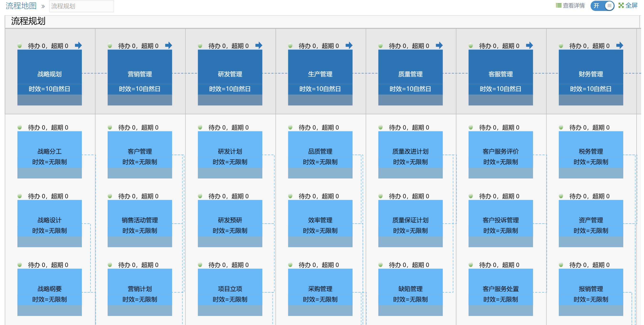Click the green status dot above 质量管理

point(381,46)
